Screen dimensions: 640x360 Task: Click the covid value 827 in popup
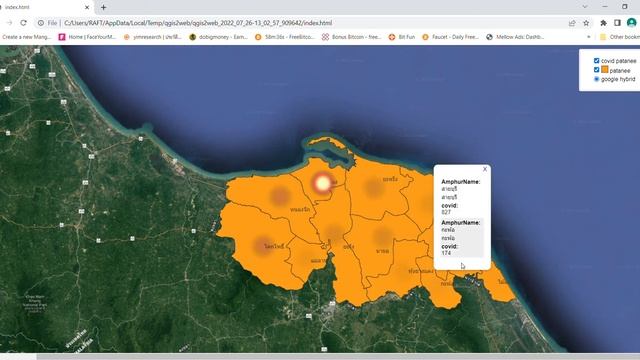(x=446, y=212)
